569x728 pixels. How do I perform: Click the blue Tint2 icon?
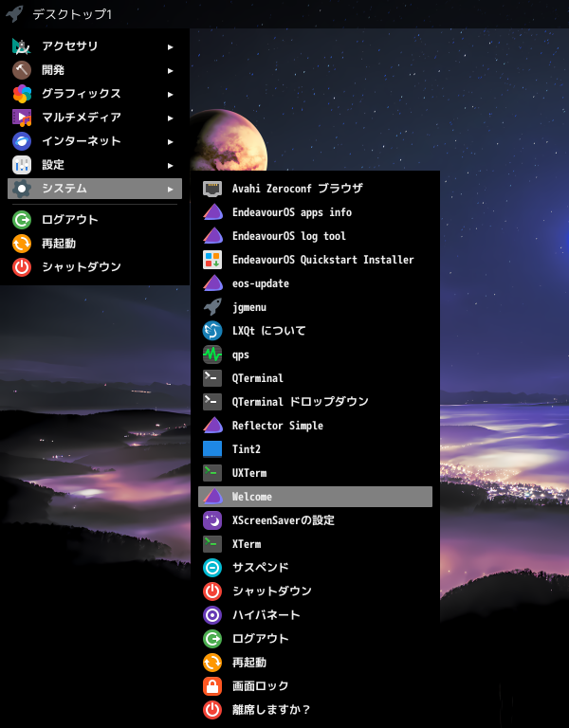tap(212, 449)
